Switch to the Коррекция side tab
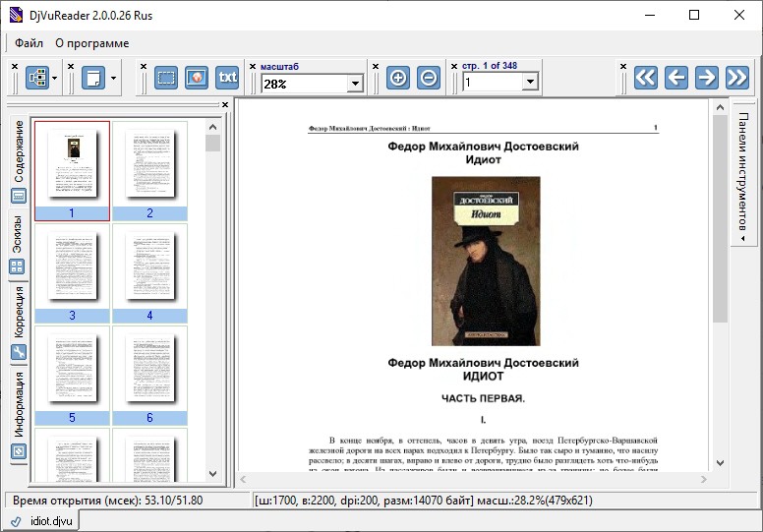Viewport: 763px width, 532px height. 18,312
